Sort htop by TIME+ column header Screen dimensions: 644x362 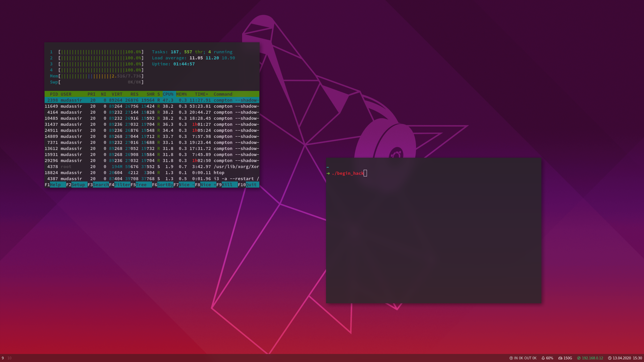[x=202, y=94]
